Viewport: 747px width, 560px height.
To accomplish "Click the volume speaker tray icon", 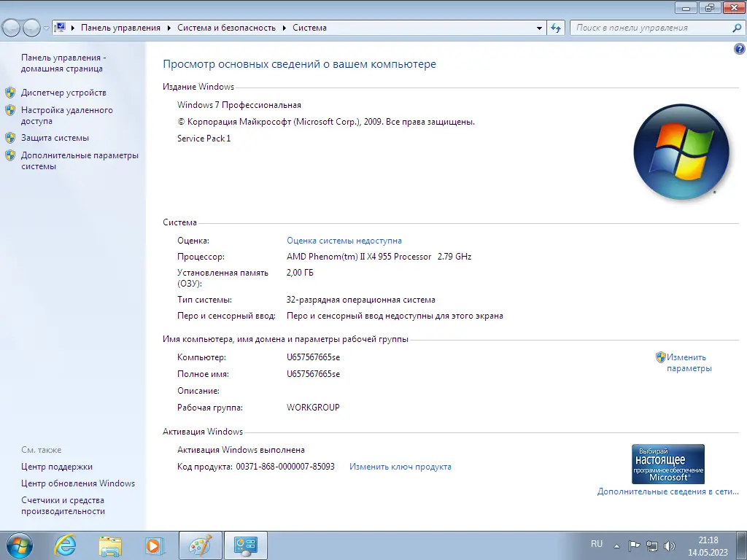I will click(670, 545).
